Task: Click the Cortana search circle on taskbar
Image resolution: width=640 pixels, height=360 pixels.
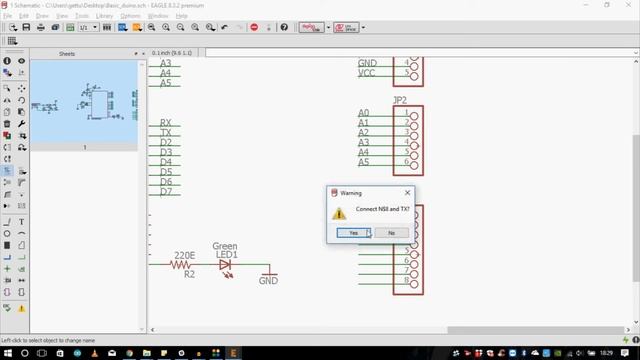Action: (25, 353)
